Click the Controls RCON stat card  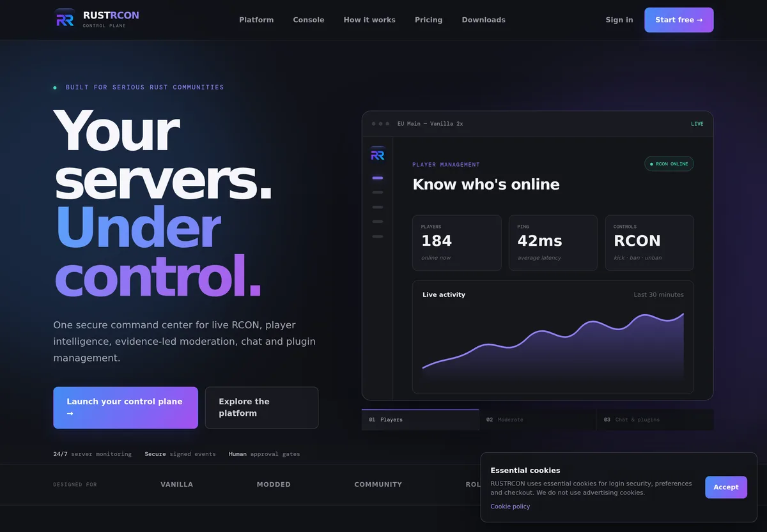[649, 243]
